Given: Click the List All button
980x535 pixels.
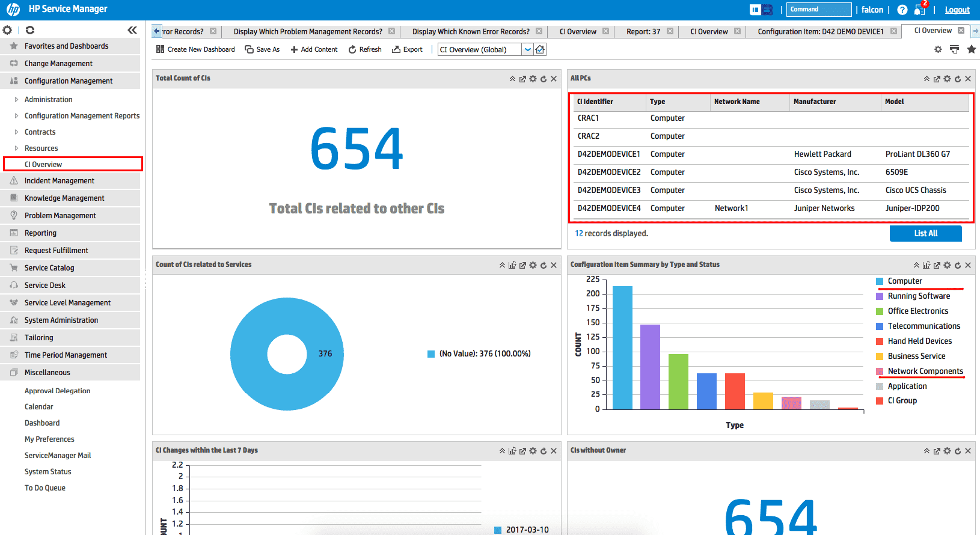Looking at the screenshot, I should [x=926, y=233].
